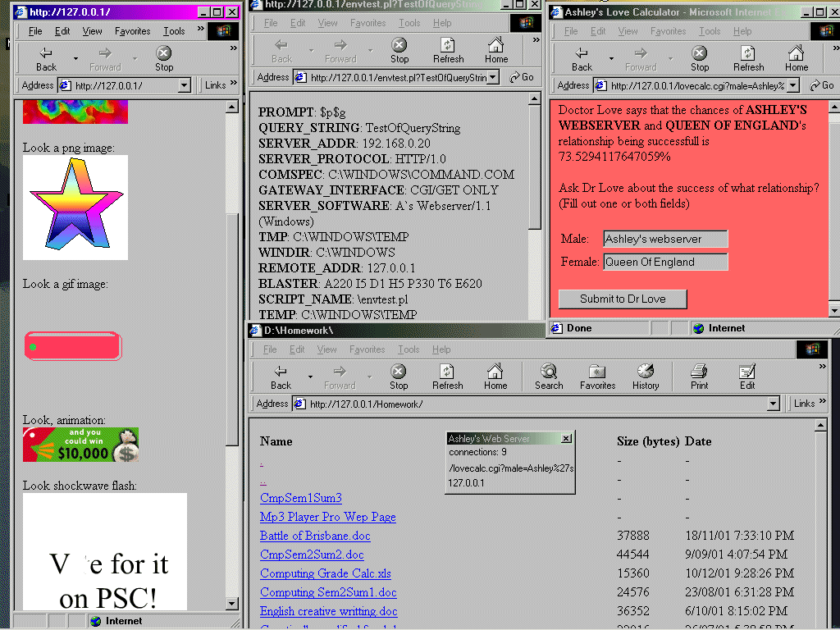The image size is (840, 630).
Task: Click the Vote for it on PSC flash
Action: pyautogui.click(x=105, y=552)
